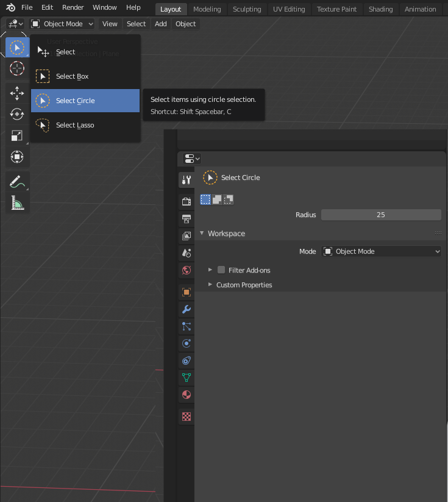Open the Help menu

pos(133,7)
